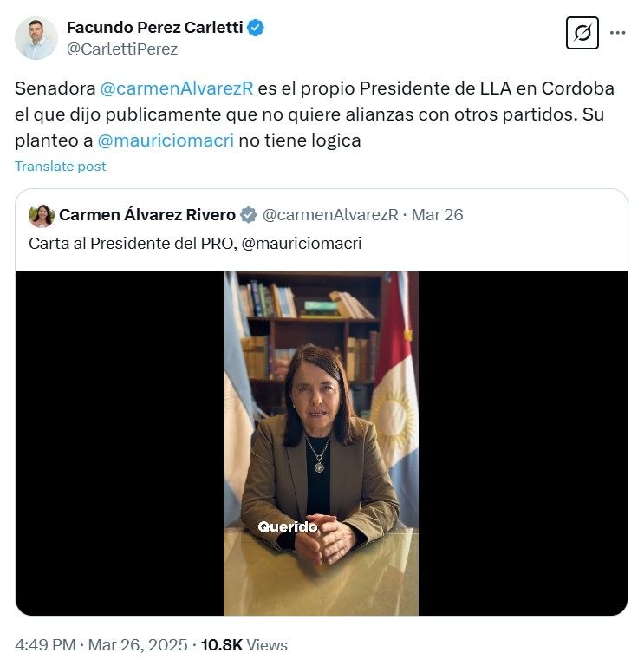Click the @carmenAlvarezR mention in the post text
Screen dimensions: 644x666
(177, 89)
